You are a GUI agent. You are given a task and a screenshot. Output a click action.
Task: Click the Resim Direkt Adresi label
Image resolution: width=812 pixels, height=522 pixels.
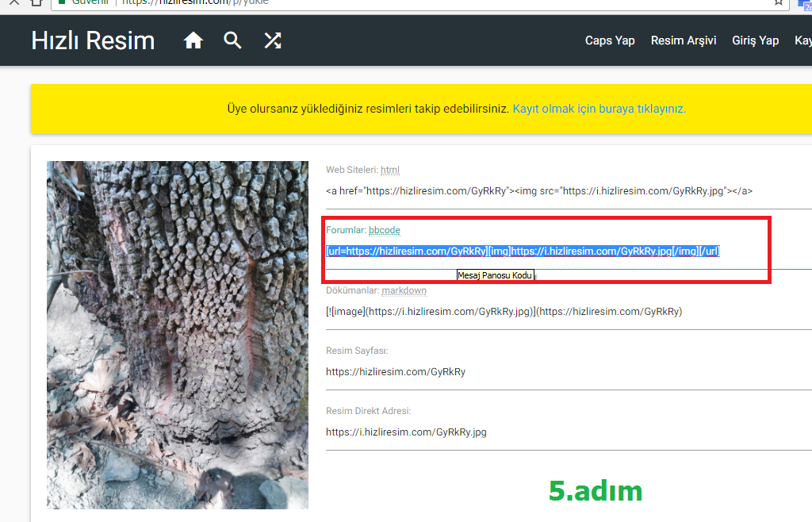368,411
